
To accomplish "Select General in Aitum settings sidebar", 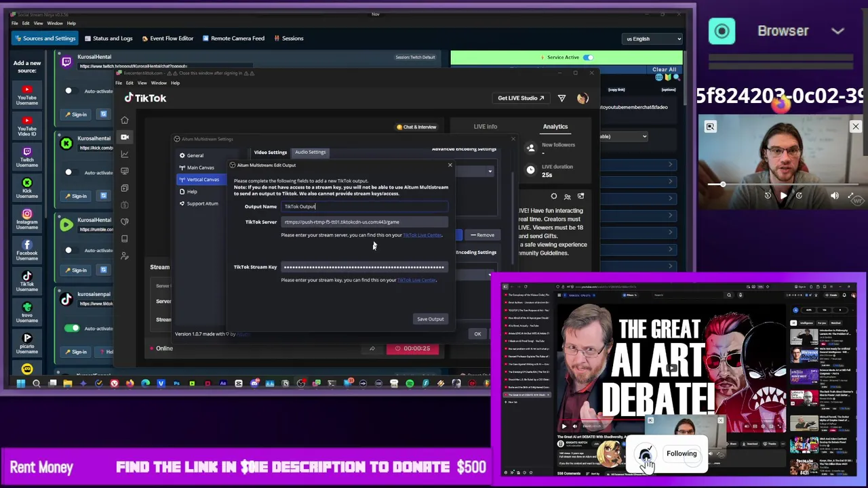I will (x=195, y=156).
